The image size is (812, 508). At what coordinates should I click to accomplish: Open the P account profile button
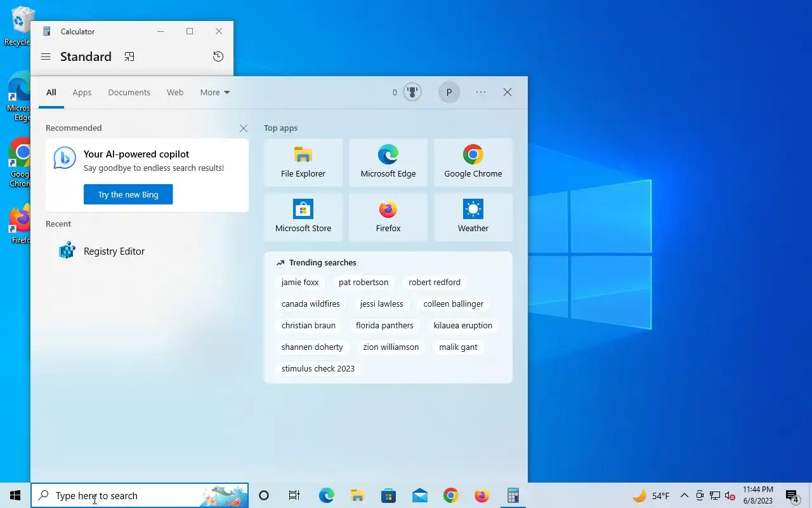click(449, 92)
